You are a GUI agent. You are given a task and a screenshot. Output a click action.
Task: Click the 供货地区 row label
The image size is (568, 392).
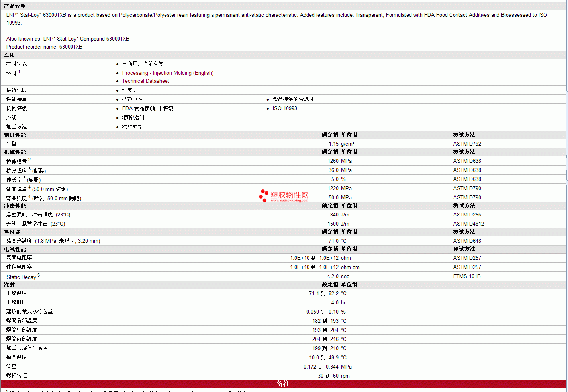(17, 90)
